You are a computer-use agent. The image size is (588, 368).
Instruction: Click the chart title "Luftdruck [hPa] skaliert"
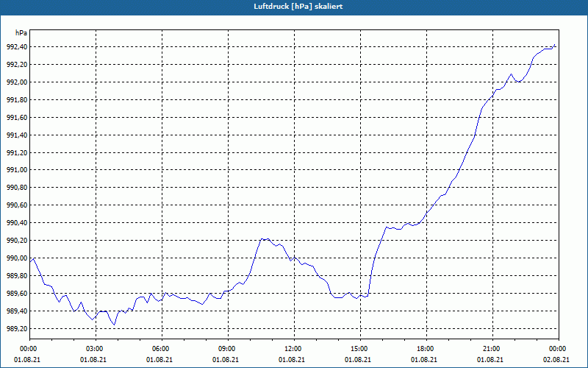(x=298, y=7)
